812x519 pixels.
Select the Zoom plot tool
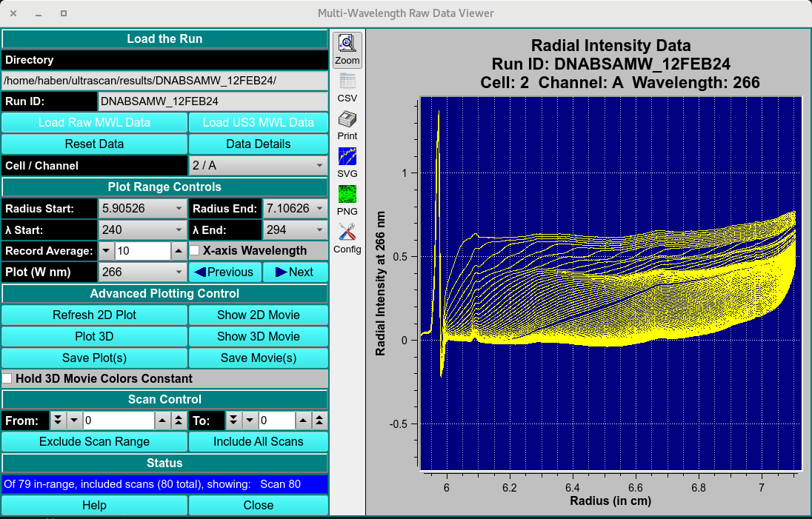pyautogui.click(x=347, y=50)
